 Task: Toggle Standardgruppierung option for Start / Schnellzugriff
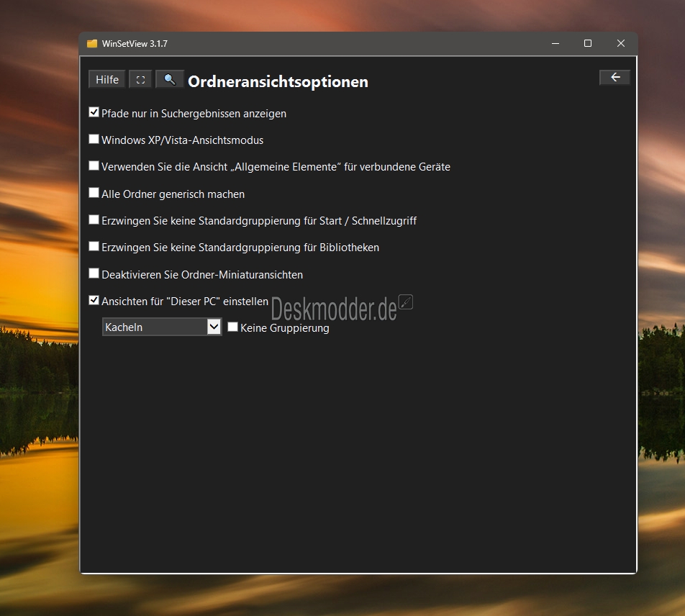point(94,220)
